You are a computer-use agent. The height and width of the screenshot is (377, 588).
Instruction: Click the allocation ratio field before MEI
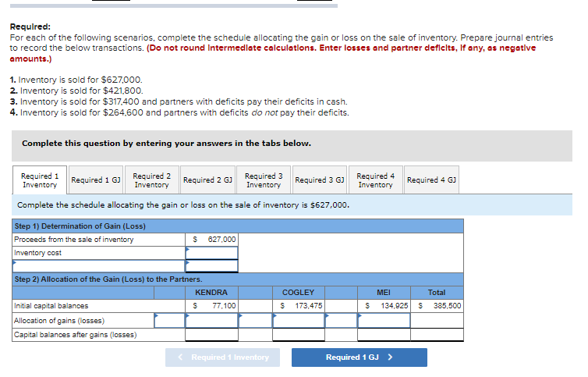342,320
